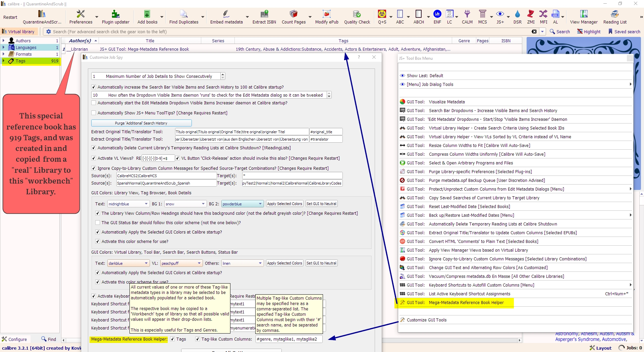Open the VL peachpuff color dropdown
This screenshot has height=352, width=644.
[x=181, y=263]
